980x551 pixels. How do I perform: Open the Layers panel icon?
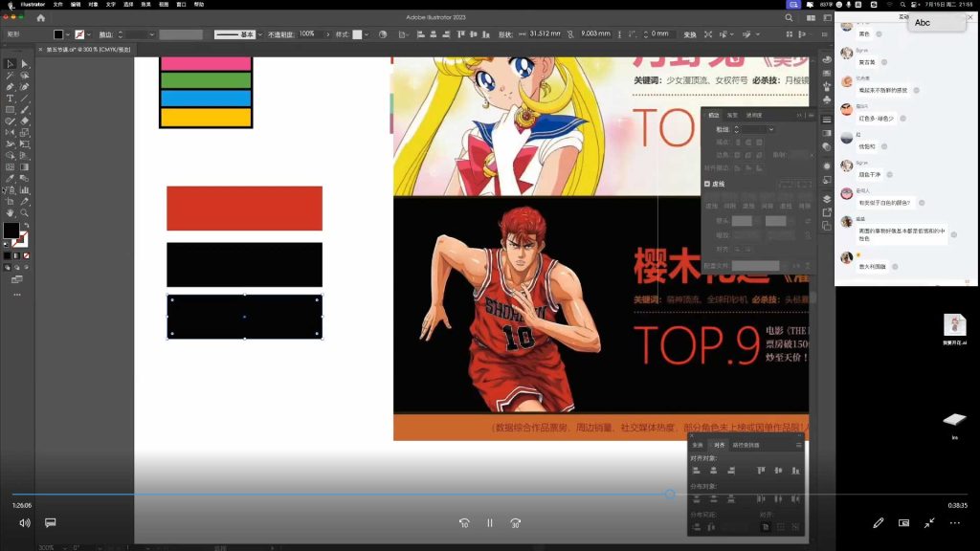click(827, 199)
